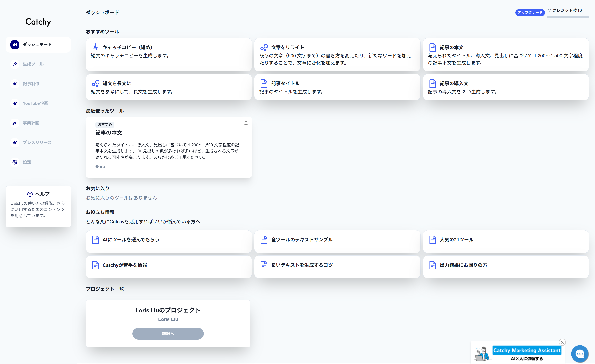
Task: Click the bird icon beside 記事制作
Action: [15, 84]
